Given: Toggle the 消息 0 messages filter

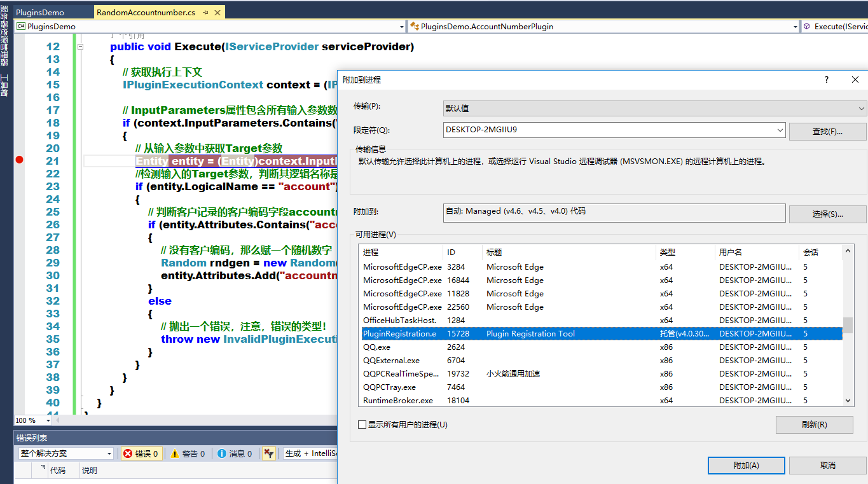Looking at the screenshot, I should coord(235,453).
